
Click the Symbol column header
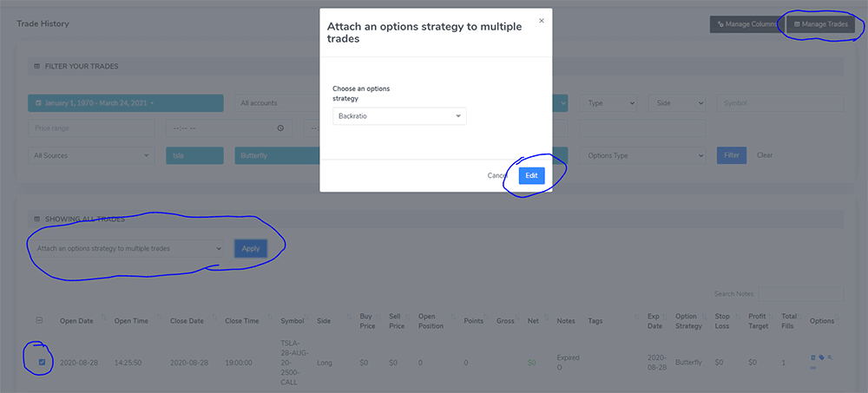pyautogui.click(x=293, y=321)
